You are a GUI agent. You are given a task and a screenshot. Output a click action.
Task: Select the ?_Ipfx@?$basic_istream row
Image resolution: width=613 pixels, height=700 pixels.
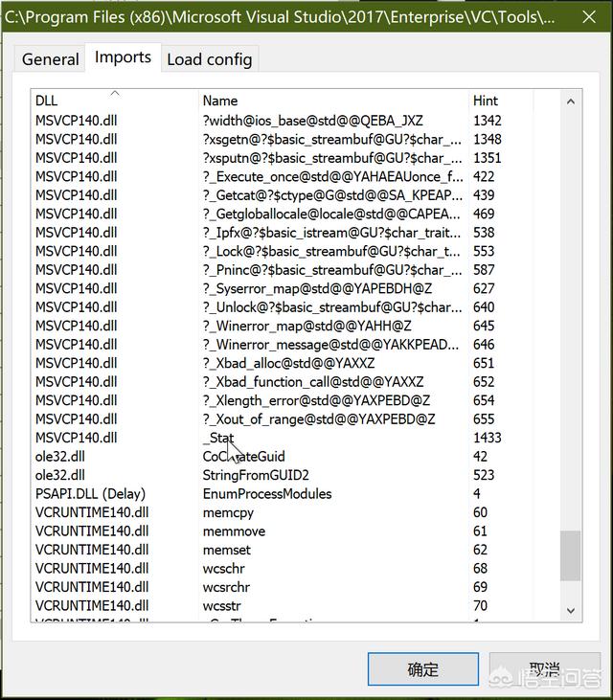coord(296,233)
